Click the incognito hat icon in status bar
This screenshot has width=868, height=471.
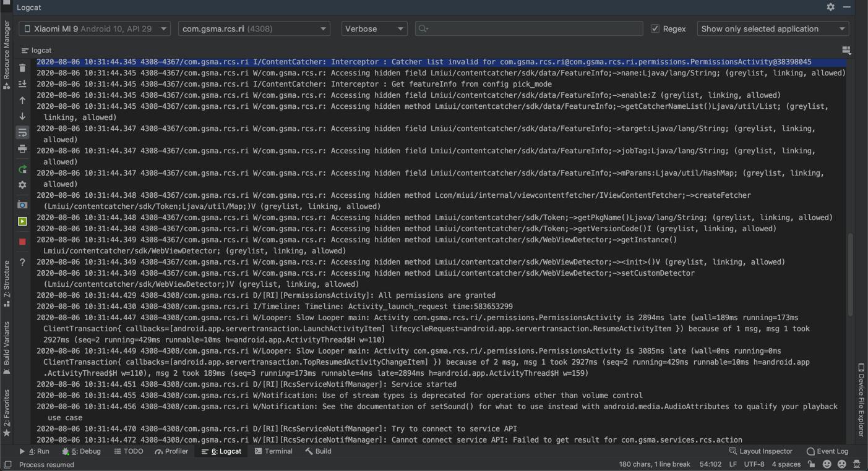[857, 464]
